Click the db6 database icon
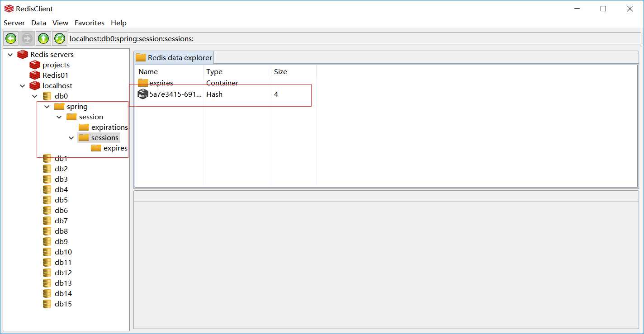 pyautogui.click(x=47, y=210)
